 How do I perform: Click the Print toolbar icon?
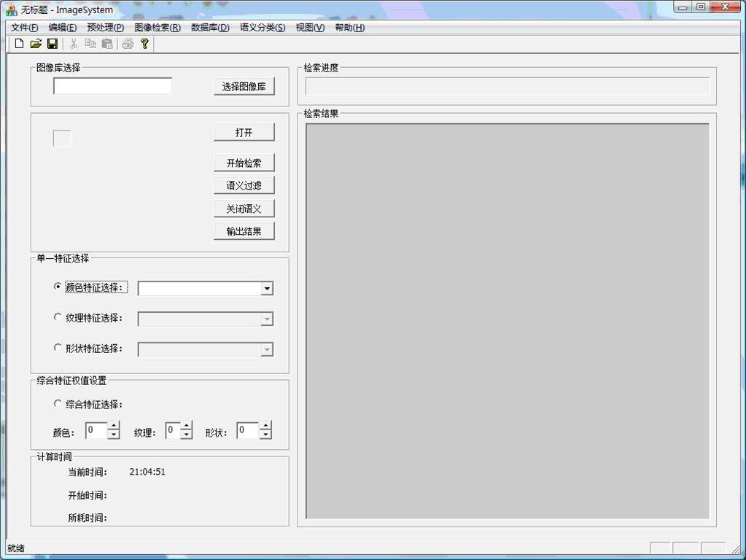[128, 44]
